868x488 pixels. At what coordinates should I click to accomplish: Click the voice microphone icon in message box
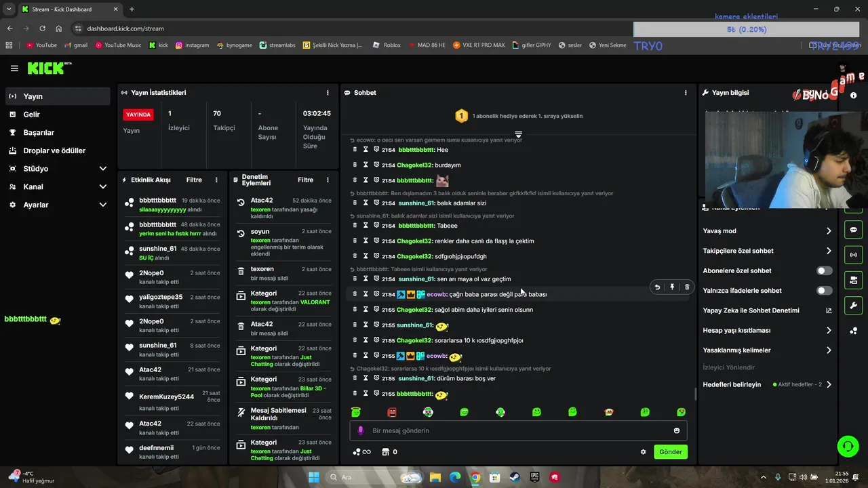[361, 430]
